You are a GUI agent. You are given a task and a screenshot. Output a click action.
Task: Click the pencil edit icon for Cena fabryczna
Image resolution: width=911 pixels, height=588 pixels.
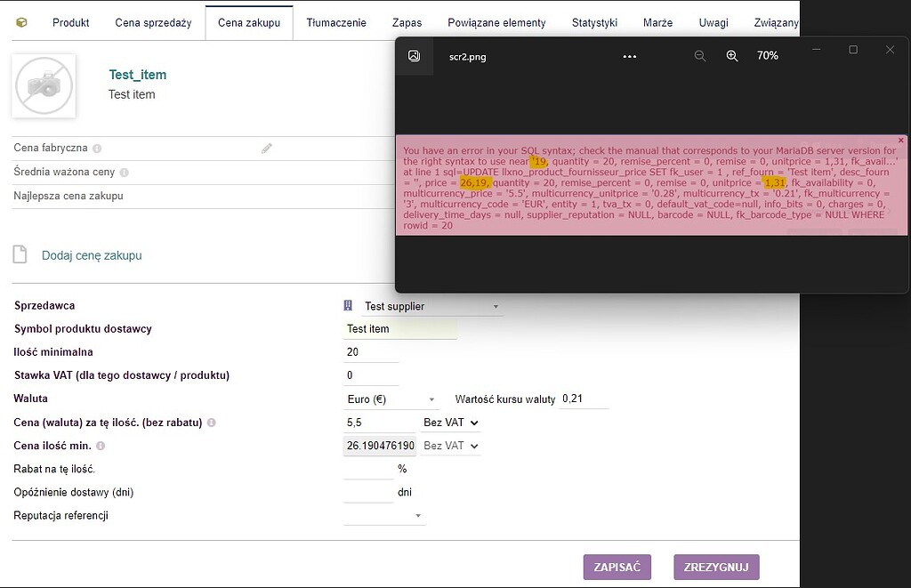[267, 149]
